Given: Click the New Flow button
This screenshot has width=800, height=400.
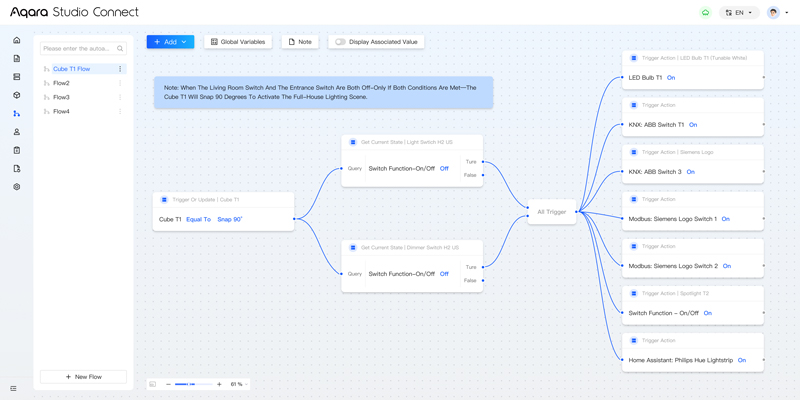Looking at the screenshot, I should coord(83,377).
